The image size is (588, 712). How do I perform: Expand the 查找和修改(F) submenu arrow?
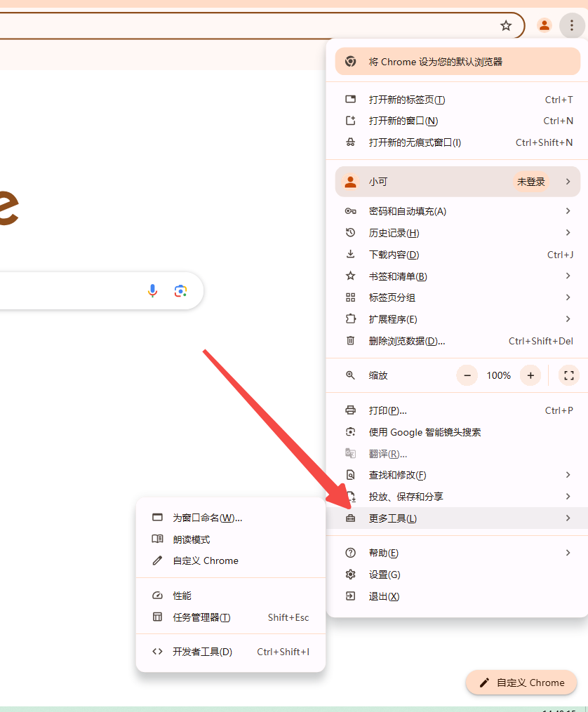[x=568, y=475]
